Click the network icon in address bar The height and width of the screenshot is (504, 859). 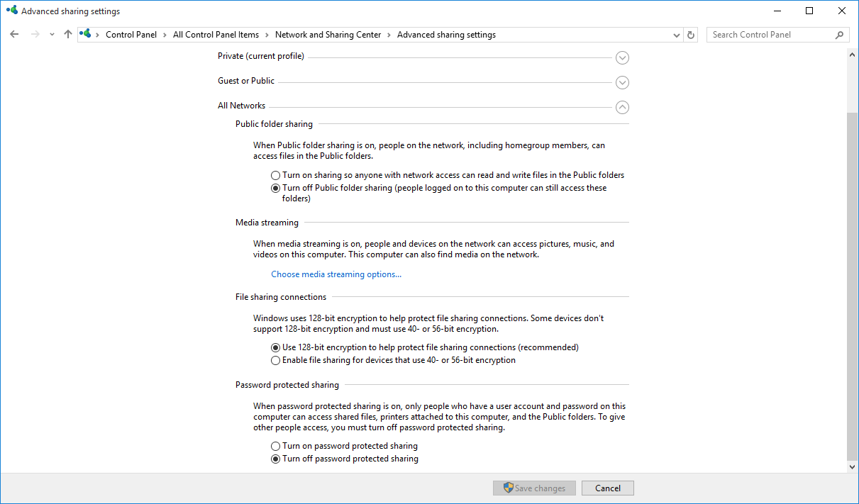(86, 34)
